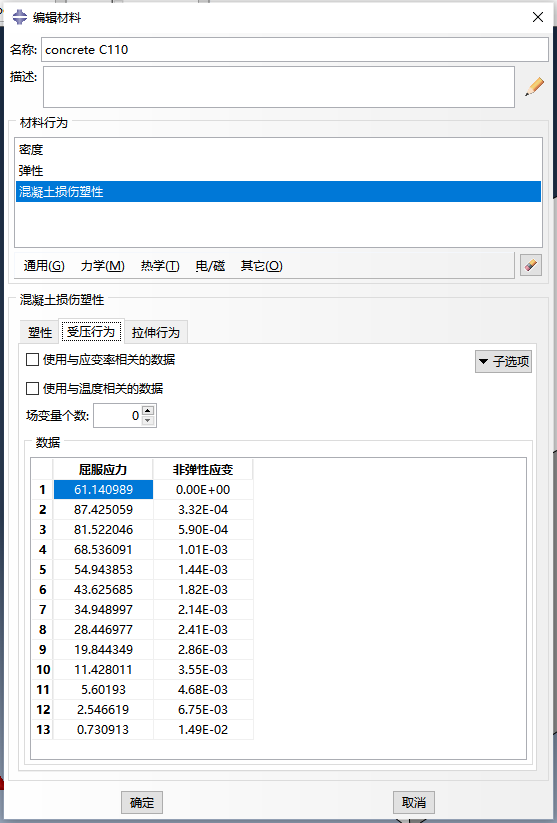Select the cell with 61.140989
The image size is (557, 823).
(103, 490)
